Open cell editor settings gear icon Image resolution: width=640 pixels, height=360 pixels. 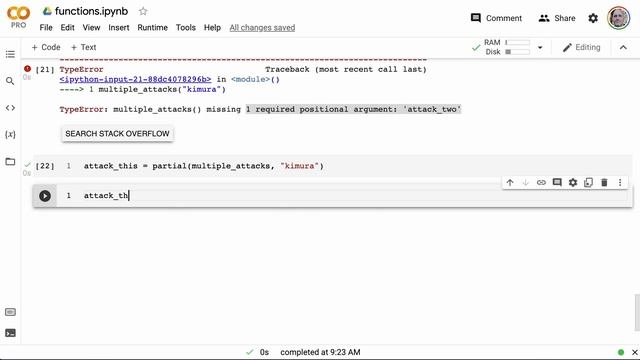click(x=573, y=182)
